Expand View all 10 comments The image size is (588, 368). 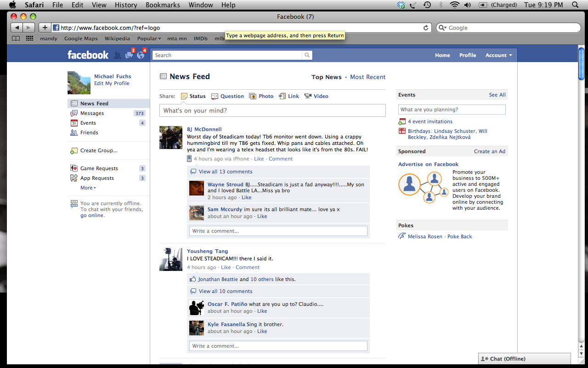(x=226, y=291)
